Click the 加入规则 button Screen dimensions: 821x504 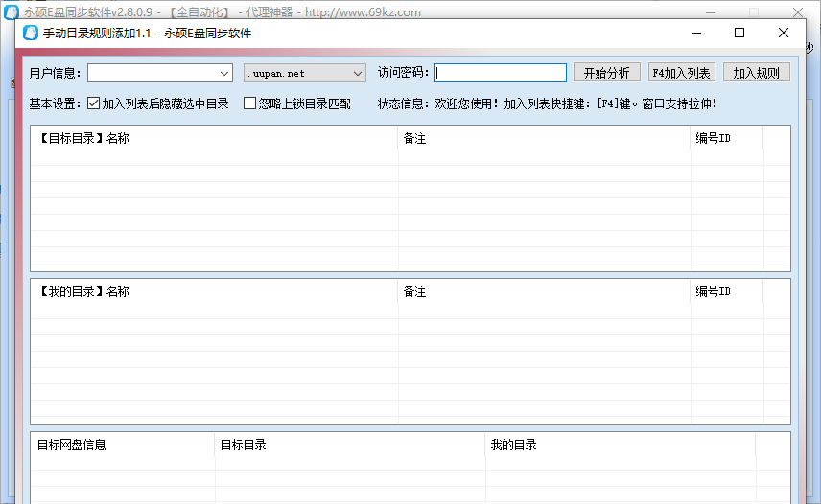pyautogui.click(x=756, y=73)
